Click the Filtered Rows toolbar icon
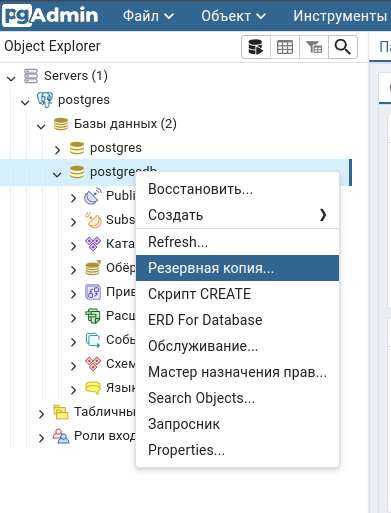The image size is (391, 513). (314, 47)
